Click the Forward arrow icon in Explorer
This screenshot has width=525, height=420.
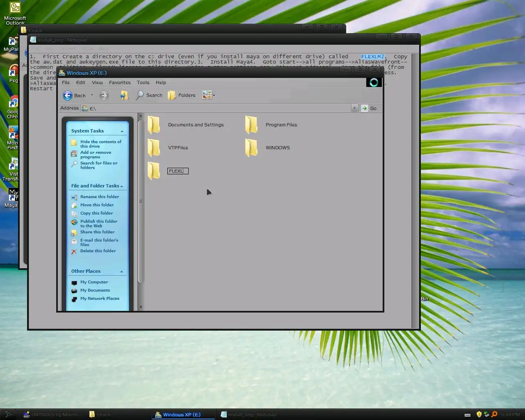(104, 96)
